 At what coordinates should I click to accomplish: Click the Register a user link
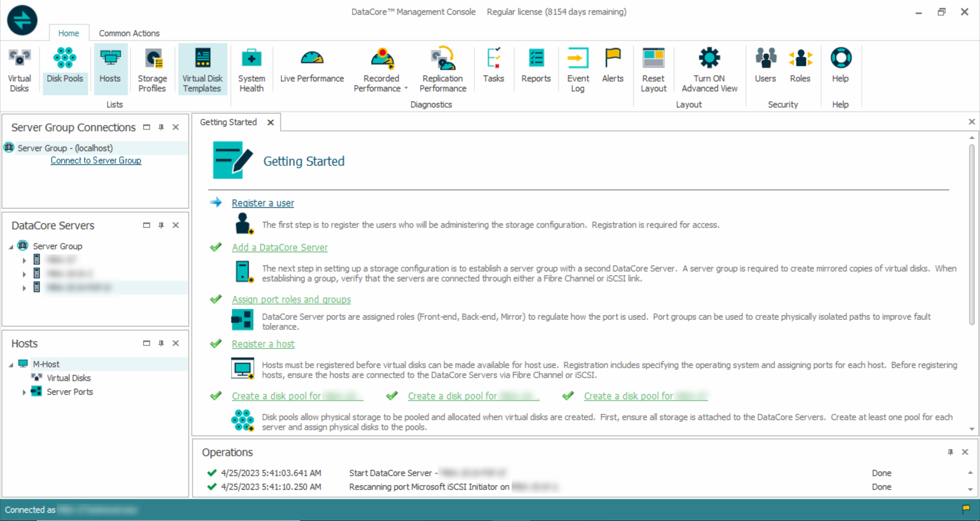coord(263,203)
